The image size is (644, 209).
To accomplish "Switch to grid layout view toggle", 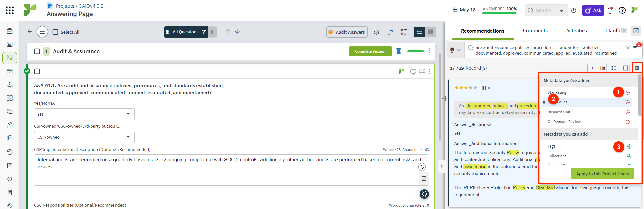I will point(431,32).
